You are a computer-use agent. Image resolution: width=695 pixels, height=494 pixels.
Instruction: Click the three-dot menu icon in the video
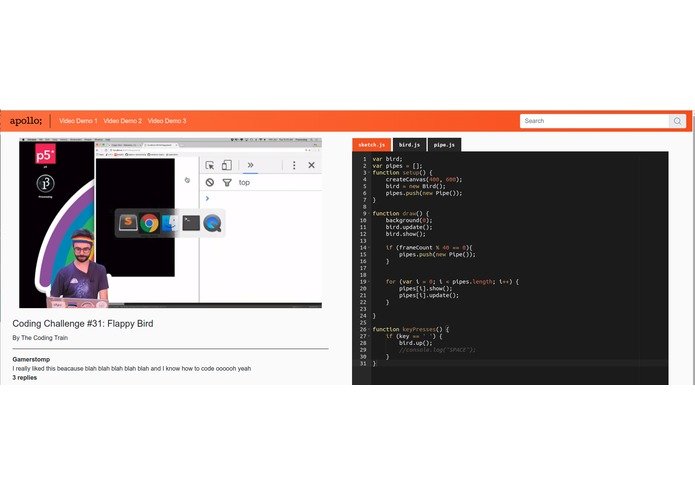point(294,165)
